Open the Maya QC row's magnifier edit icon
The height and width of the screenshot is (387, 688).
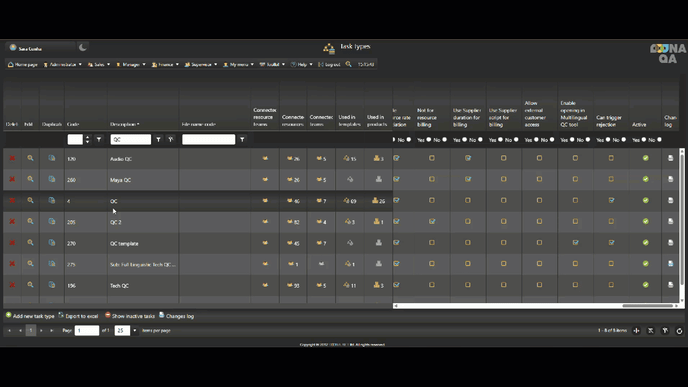30,179
